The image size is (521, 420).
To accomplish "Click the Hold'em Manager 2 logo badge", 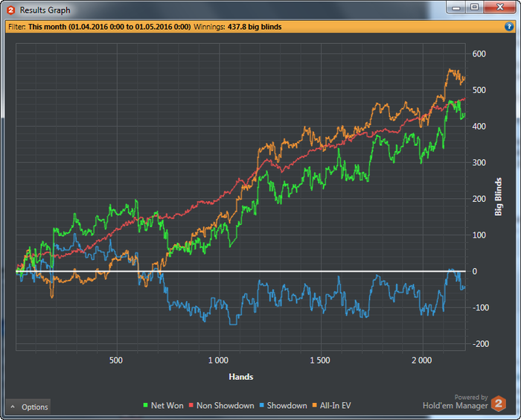I will click(x=499, y=404).
